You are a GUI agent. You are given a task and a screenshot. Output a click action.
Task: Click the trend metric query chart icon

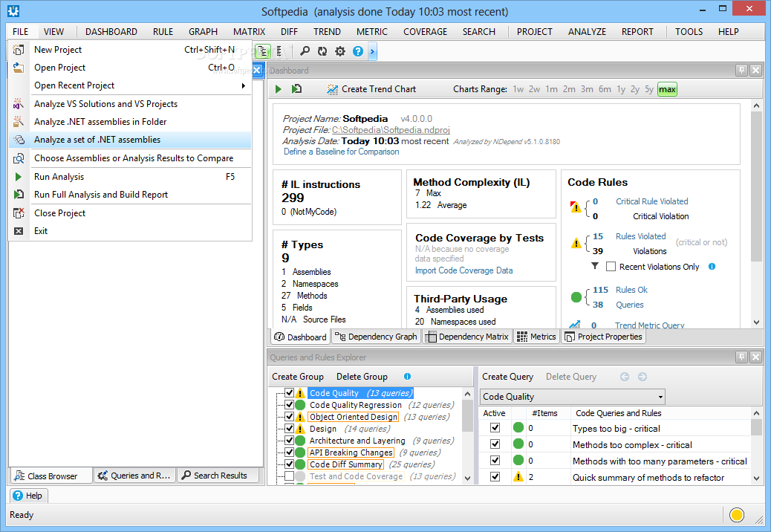click(x=574, y=325)
